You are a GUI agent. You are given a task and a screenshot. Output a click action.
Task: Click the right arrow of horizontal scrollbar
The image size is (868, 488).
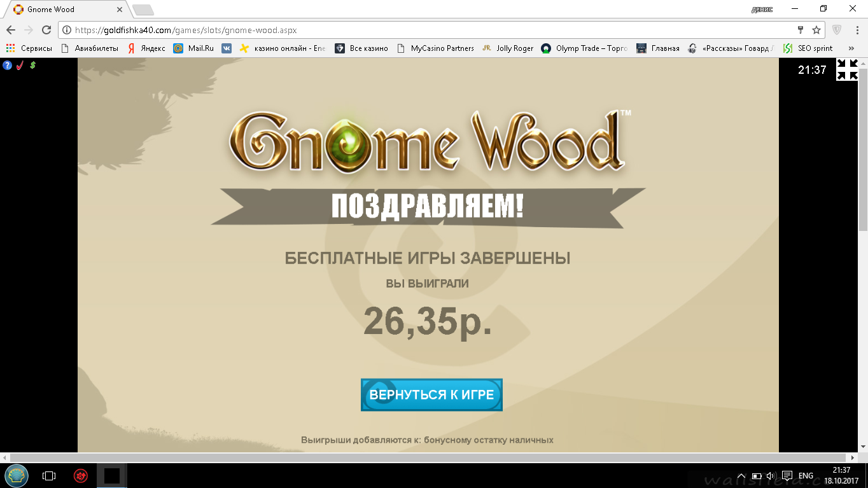[853, 457]
